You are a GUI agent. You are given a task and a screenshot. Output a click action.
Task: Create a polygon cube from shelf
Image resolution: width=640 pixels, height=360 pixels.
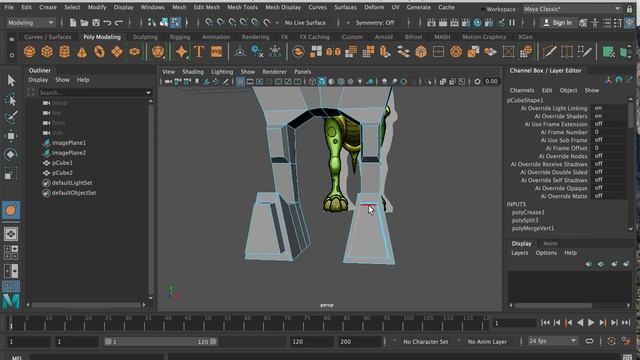(47, 52)
